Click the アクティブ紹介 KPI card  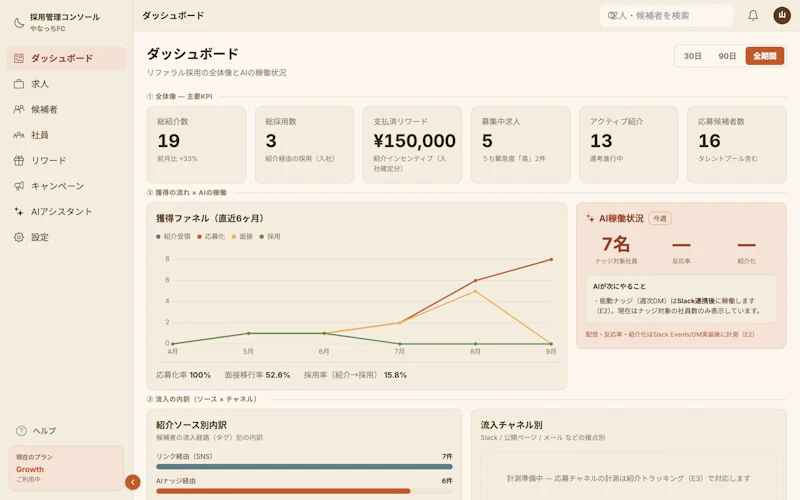(629, 144)
